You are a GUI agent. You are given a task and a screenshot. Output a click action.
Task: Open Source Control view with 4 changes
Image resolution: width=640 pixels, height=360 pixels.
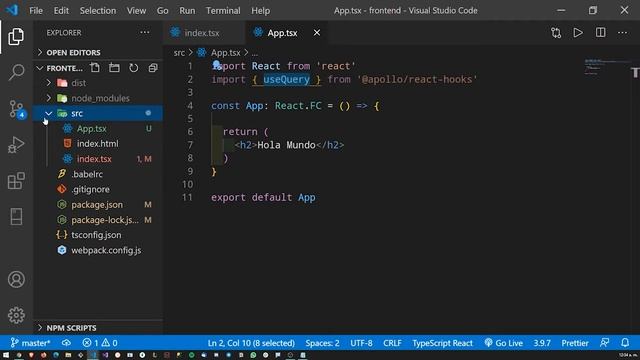coord(17,109)
